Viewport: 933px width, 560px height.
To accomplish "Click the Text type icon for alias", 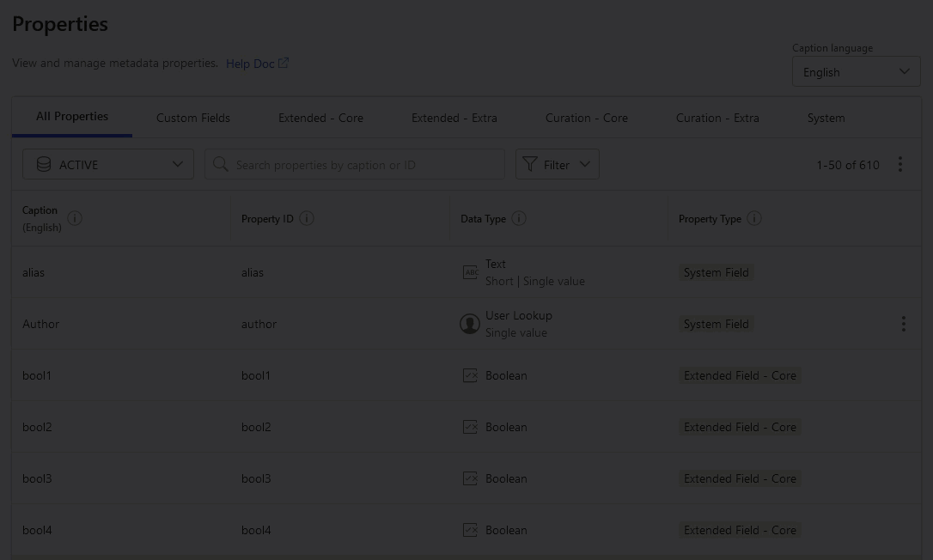I will (x=470, y=272).
